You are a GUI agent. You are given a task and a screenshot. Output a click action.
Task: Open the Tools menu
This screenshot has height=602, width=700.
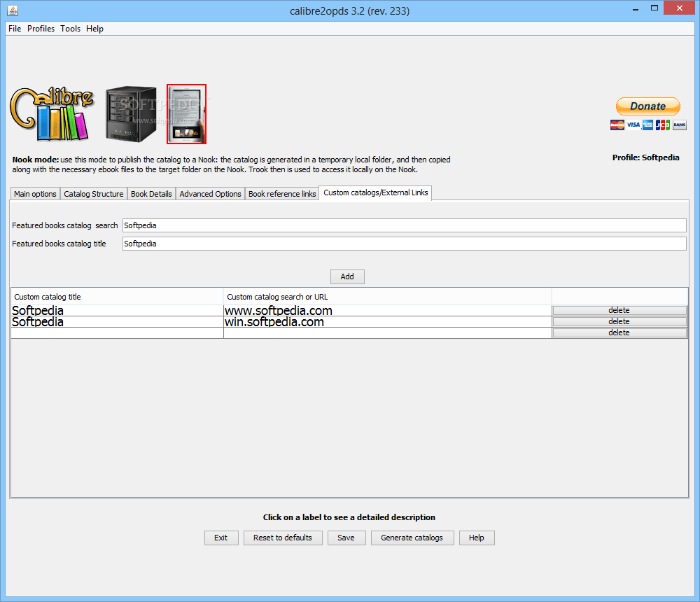70,29
